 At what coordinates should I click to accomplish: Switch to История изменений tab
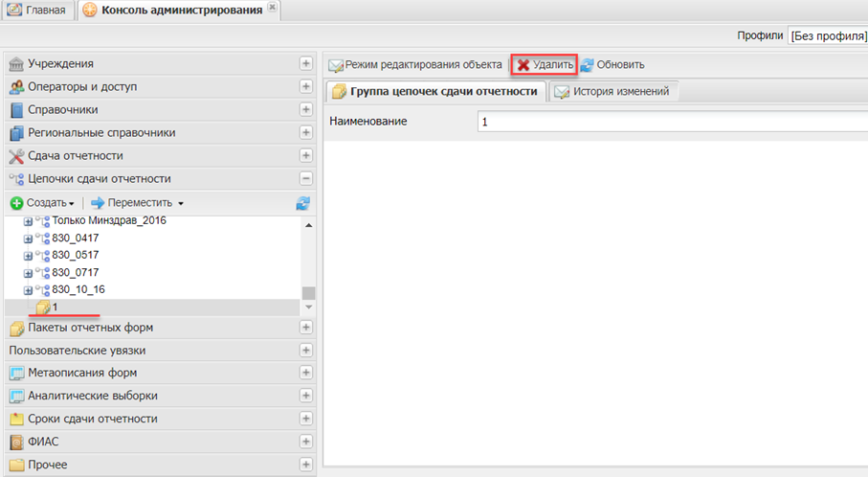615,92
